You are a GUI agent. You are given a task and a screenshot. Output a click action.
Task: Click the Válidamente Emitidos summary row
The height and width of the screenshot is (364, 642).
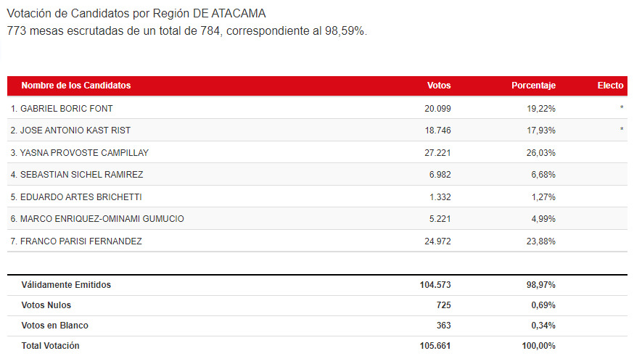317,285
